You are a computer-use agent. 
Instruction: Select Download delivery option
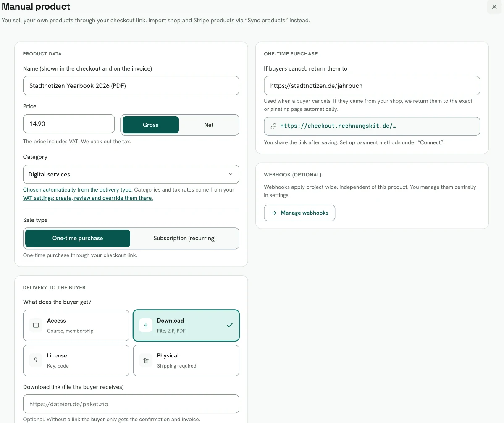[x=186, y=325]
